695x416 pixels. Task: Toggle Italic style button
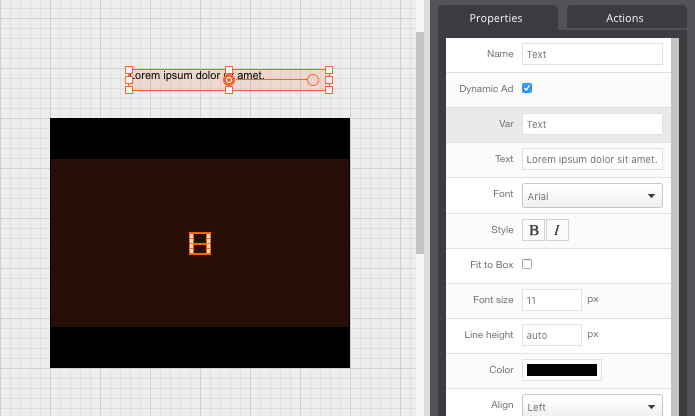(557, 230)
